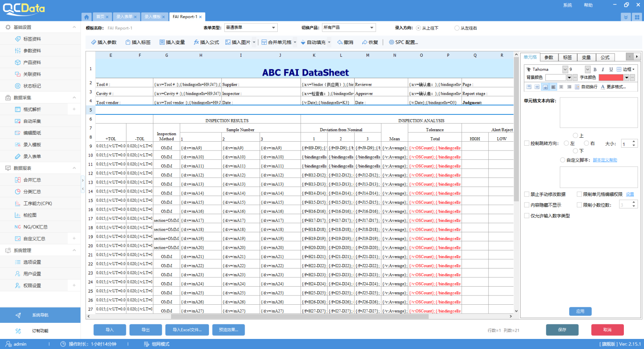Image resolution: width=644 pixels, height=349 pixels.
Task: Switch to 参数 panel tab
Action: (549, 58)
